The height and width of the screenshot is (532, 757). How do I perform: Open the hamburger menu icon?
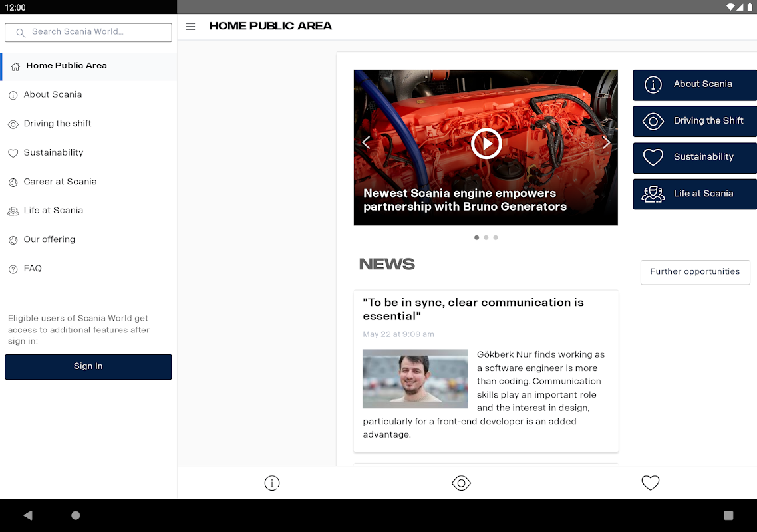[x=191, y=27]
